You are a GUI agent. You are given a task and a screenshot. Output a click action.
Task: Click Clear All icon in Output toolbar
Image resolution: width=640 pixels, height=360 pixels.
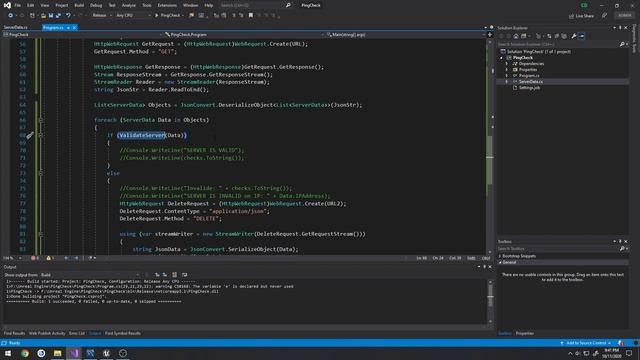coord(174,275)
